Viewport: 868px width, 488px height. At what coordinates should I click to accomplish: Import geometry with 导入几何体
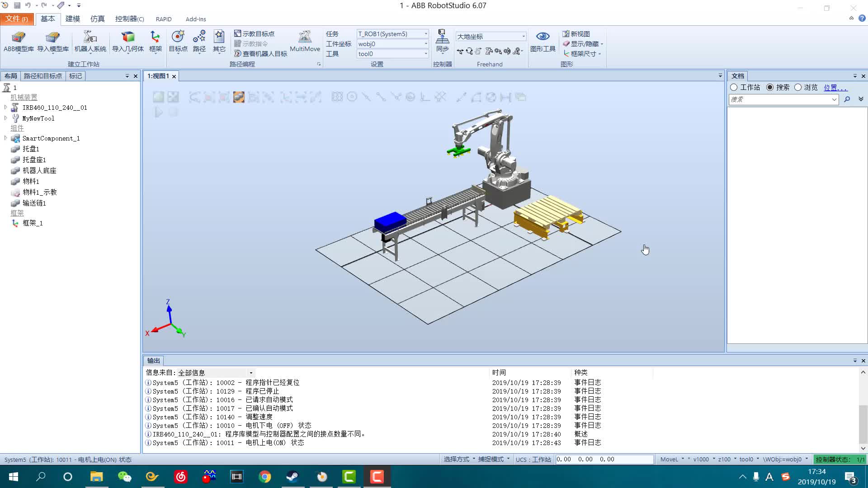coord(128,42)
